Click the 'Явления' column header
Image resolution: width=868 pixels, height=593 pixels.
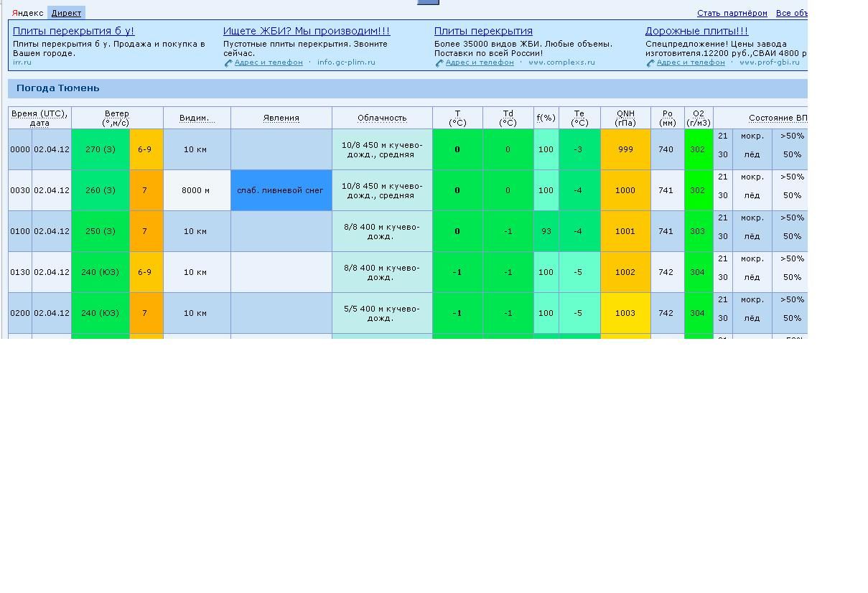[281, 118]
